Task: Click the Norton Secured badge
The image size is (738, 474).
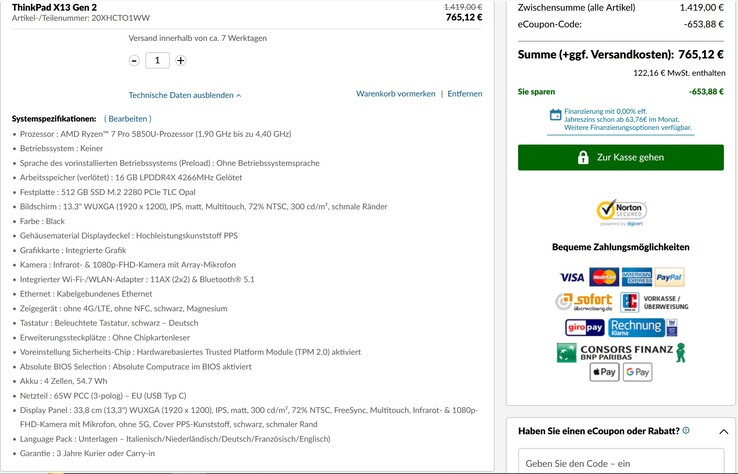Action: (621, 213)
